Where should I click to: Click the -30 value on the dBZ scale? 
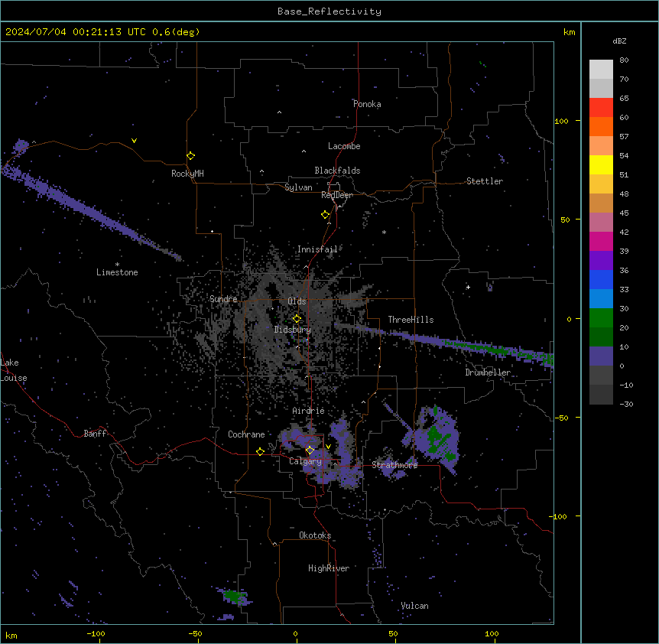626,404
